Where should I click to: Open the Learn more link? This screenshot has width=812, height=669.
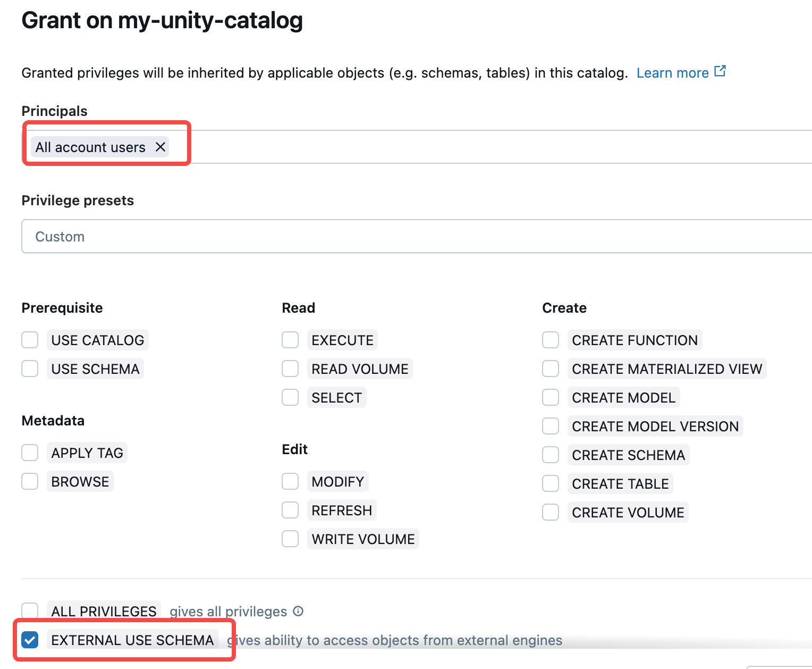coord(673,72)
